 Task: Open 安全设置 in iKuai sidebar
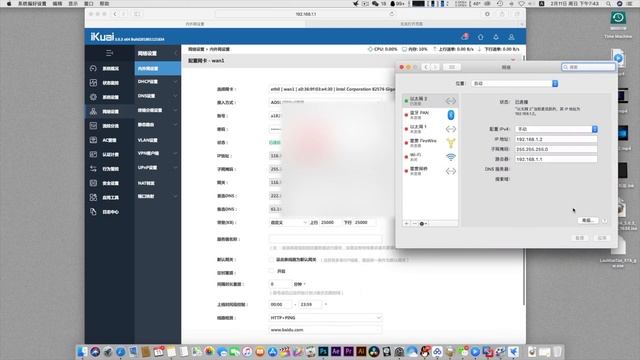(109, 183)
